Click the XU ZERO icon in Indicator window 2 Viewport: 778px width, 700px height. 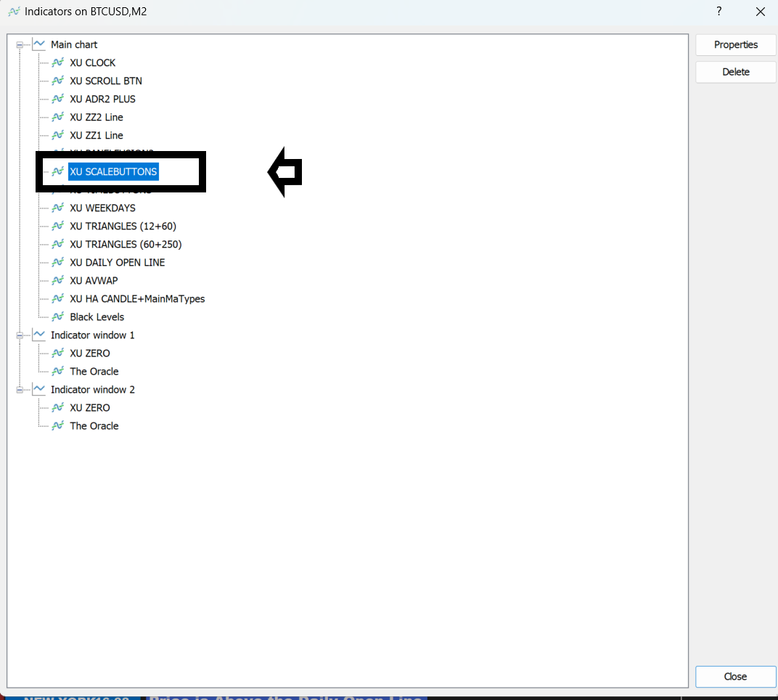tap(57, 407)
